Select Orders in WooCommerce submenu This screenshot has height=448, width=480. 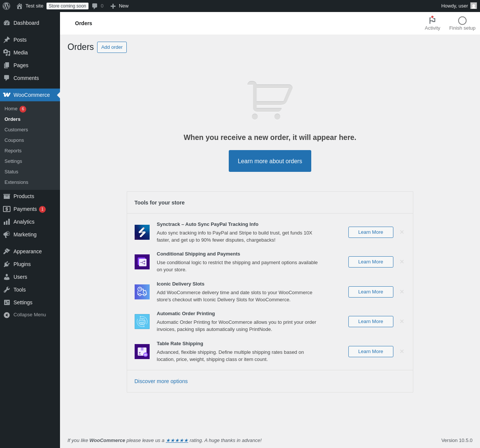click(x=12, y=119)
